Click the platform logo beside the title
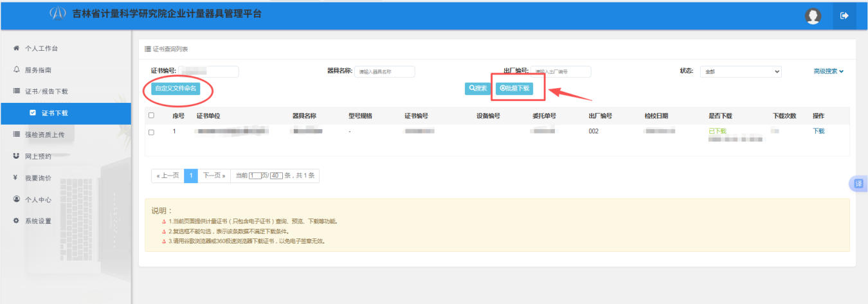 click(x=58, y=13)
